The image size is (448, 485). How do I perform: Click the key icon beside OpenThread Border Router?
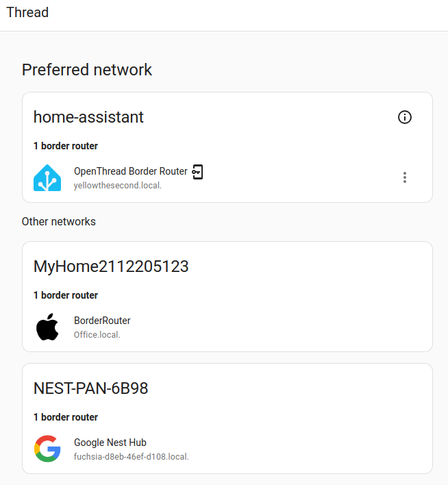point(198,172)
